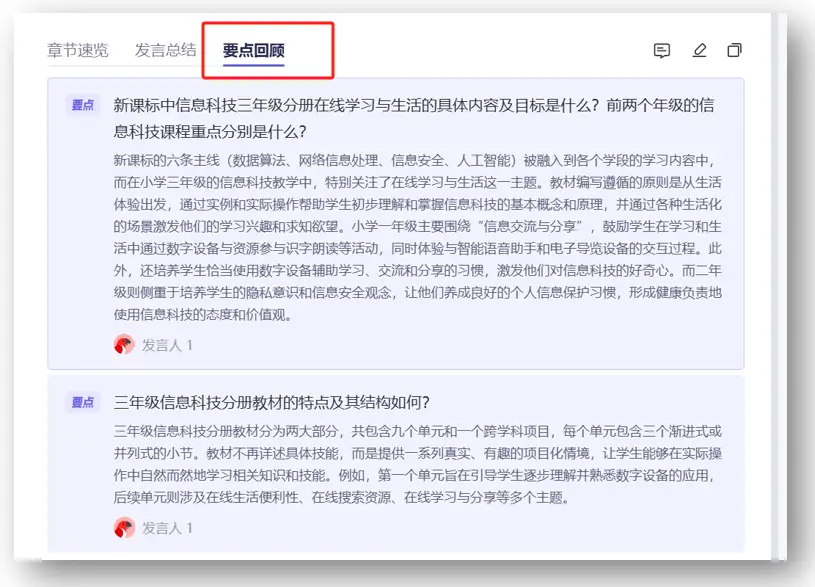Select the 要点回顾 tab
The width and height of the screenshot is (815, 587).
[x=254, y=50]
